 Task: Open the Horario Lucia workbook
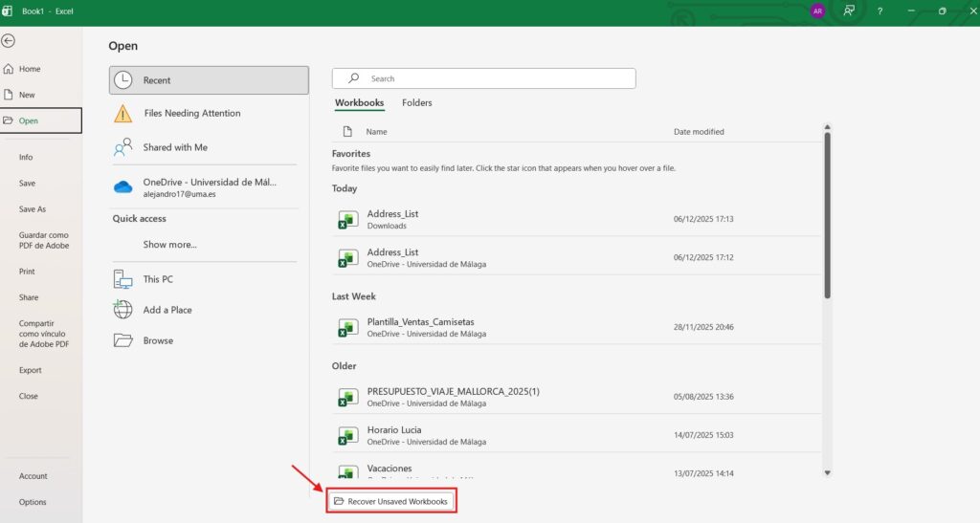pyautogui.click(x=575, y=435)
